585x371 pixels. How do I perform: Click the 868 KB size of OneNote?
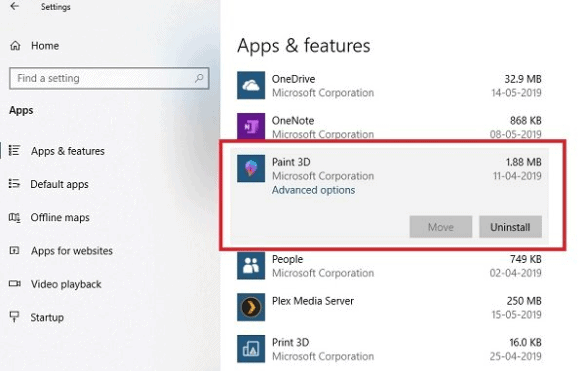(x=526, y=121)
